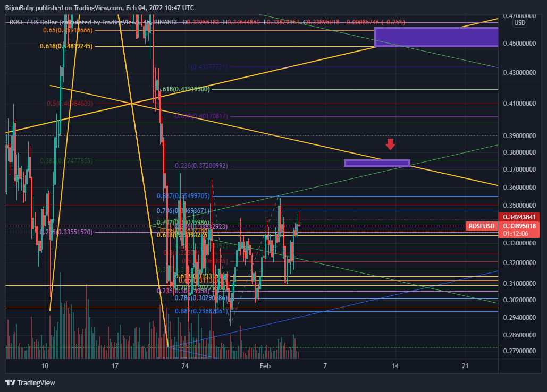
Task: Click the 0.887(0.35499705) blue fib label
Action: point(183,196)
